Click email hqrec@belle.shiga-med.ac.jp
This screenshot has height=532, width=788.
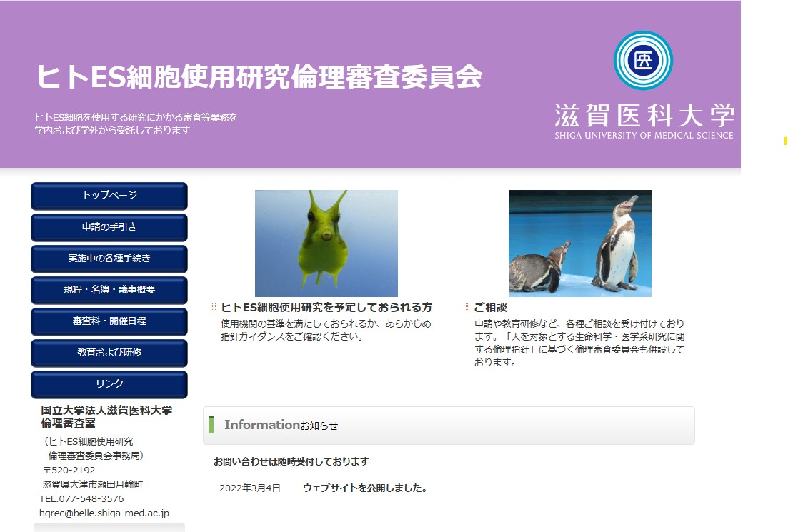coord(104,513)
